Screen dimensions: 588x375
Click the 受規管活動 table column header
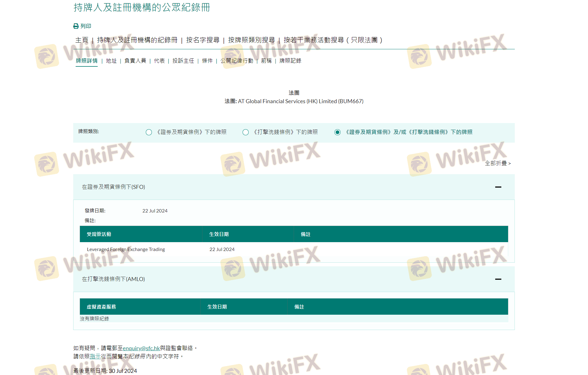click(99, 234)
